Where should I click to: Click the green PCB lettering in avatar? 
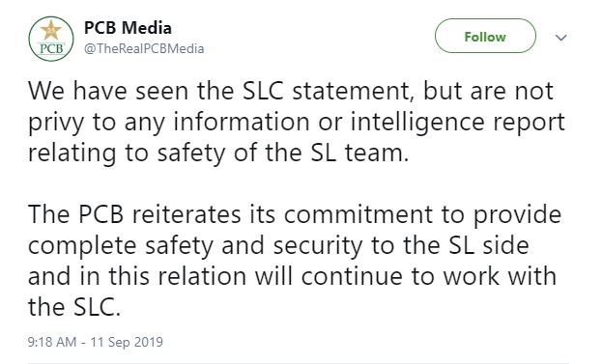click(x=51, y=48)
